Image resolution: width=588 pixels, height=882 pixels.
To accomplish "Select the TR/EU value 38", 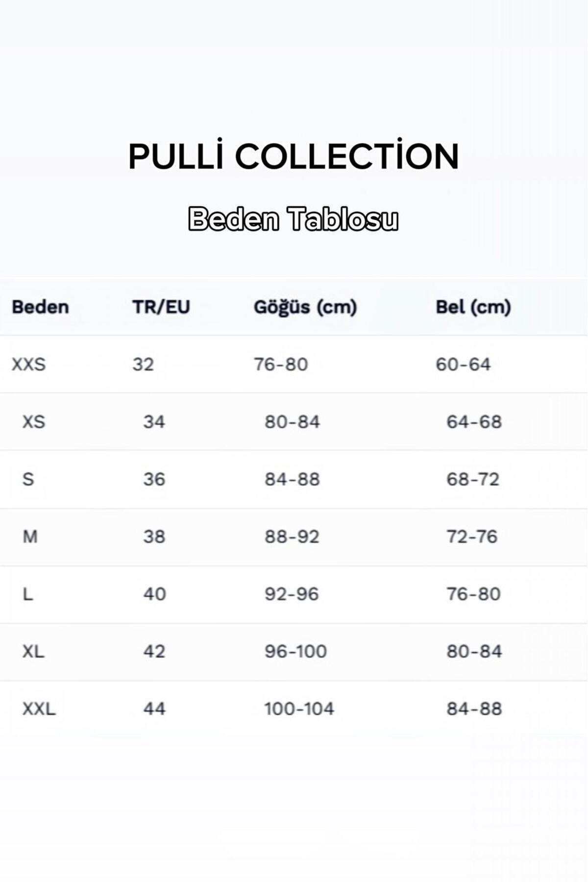I will [154, 537].
